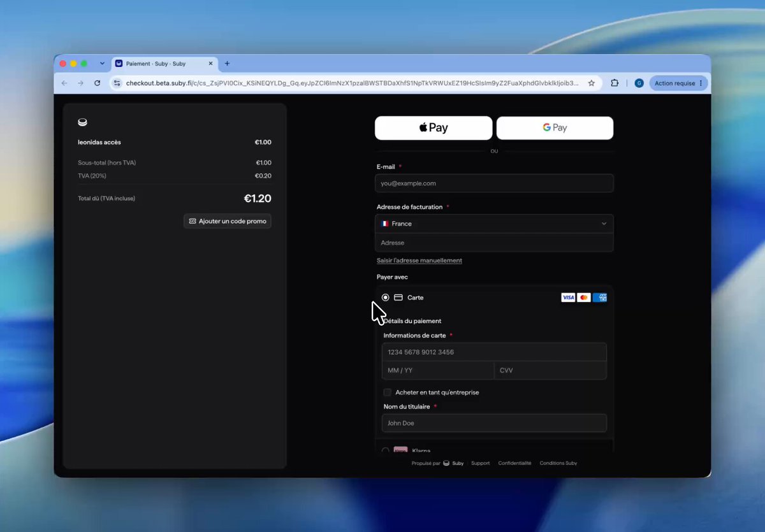This screenshot has width=765, height=532.
Task: Bookmark this page with star icon
Action: (x=592, y=83)
